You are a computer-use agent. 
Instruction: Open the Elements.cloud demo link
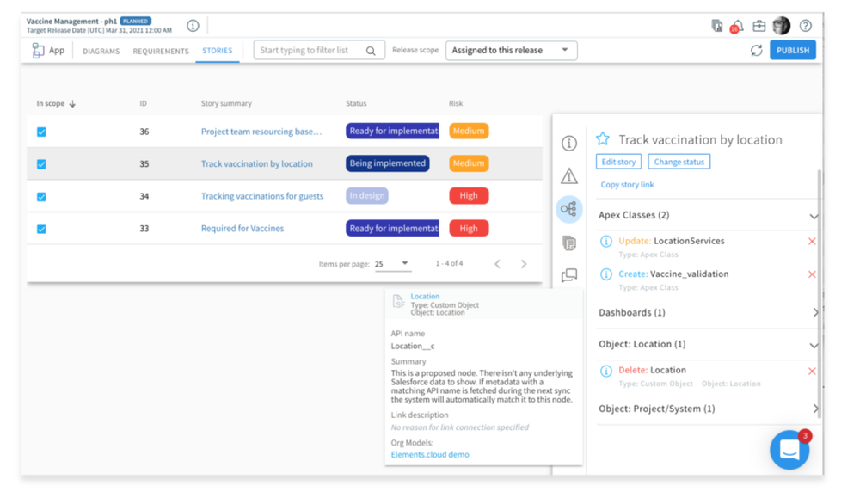click(429, 454)
